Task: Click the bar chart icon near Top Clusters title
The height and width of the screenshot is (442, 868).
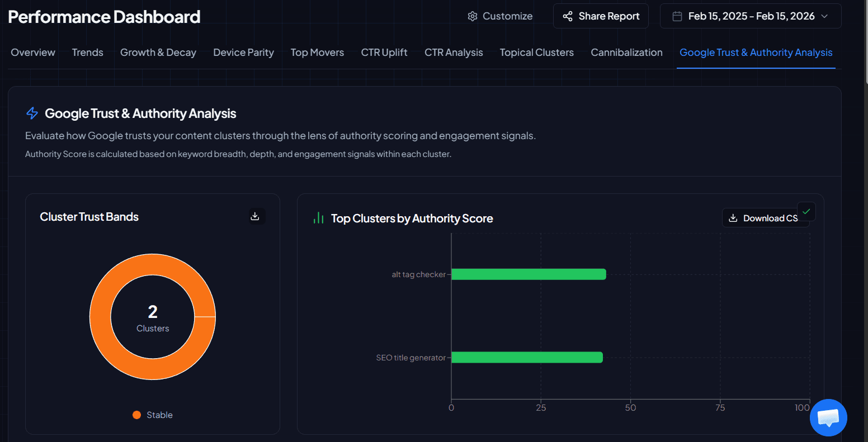Action: coord(319,218)
